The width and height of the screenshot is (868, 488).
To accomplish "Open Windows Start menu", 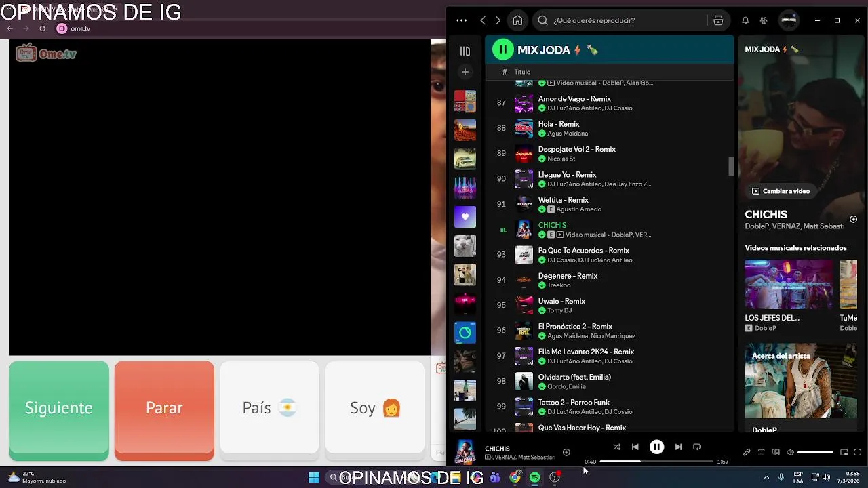I will click(x=314, y=477).
